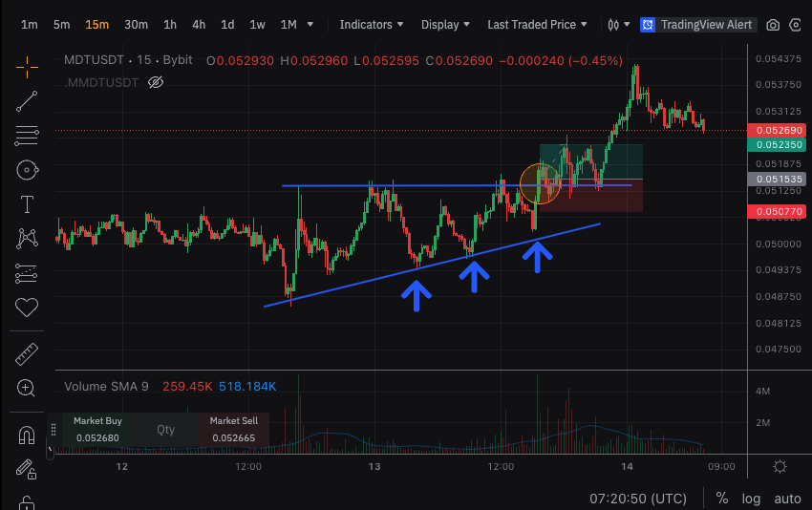
Task: Click the .MMDTUSDT legend label
Action: click(x=101, y=83)
